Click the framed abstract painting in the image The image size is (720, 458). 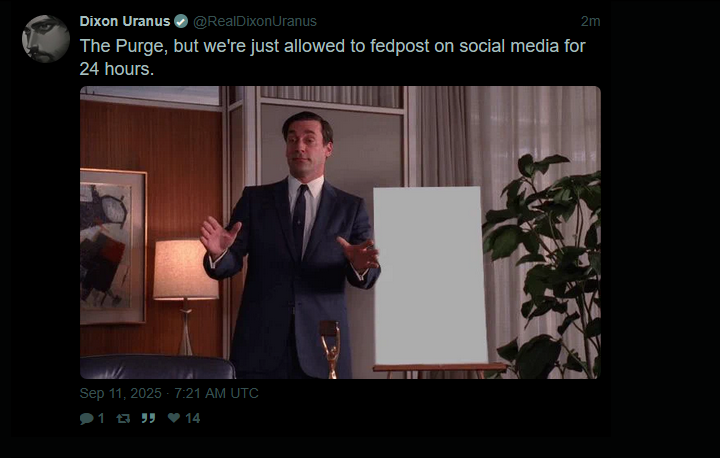click(113, 246)
